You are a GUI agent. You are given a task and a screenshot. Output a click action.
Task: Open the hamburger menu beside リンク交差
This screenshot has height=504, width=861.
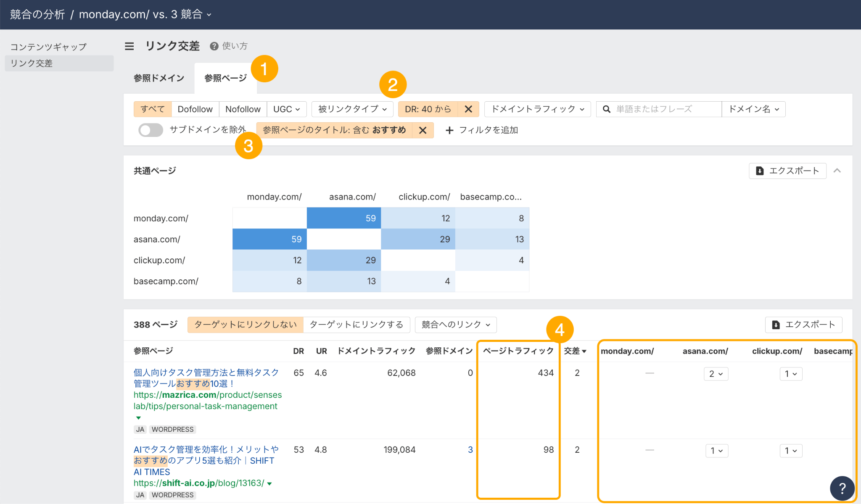coord(129,46)
